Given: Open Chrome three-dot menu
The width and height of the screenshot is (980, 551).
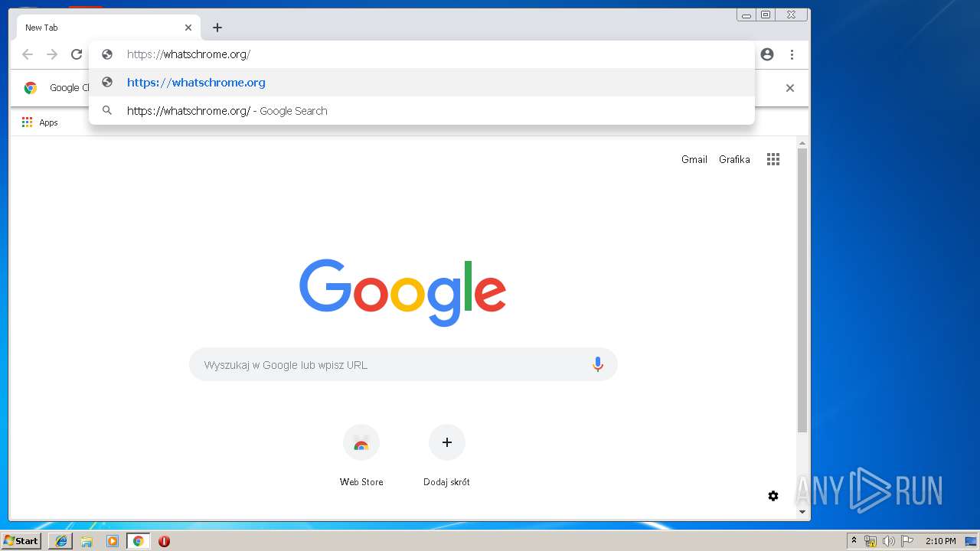Looking at the screenshot, I should [792, 54].
